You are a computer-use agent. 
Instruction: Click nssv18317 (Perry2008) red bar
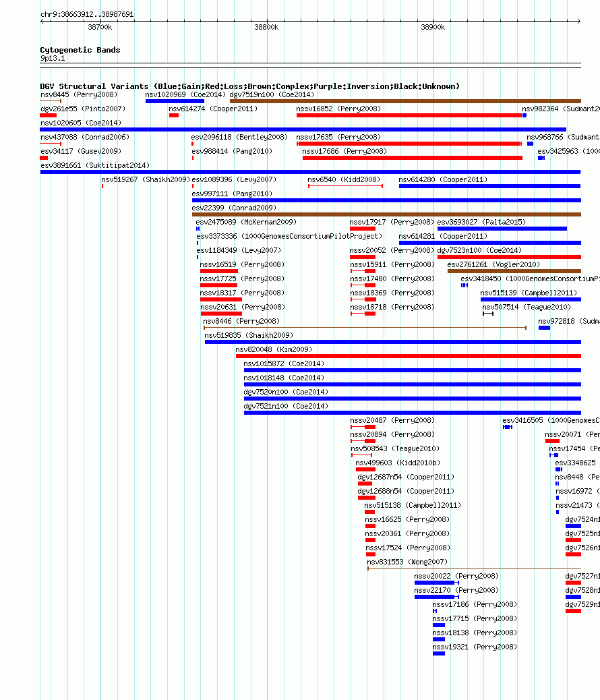221,299
